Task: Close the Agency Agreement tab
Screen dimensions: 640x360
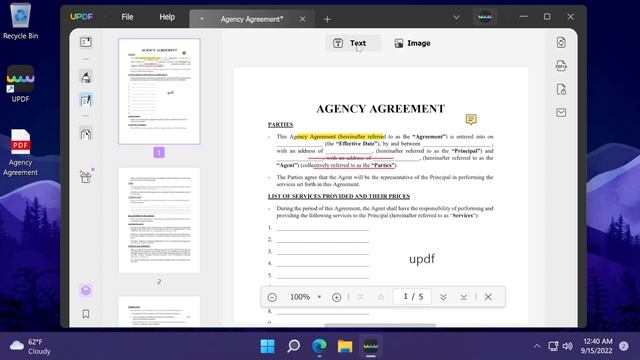Action: click(302, 19)
